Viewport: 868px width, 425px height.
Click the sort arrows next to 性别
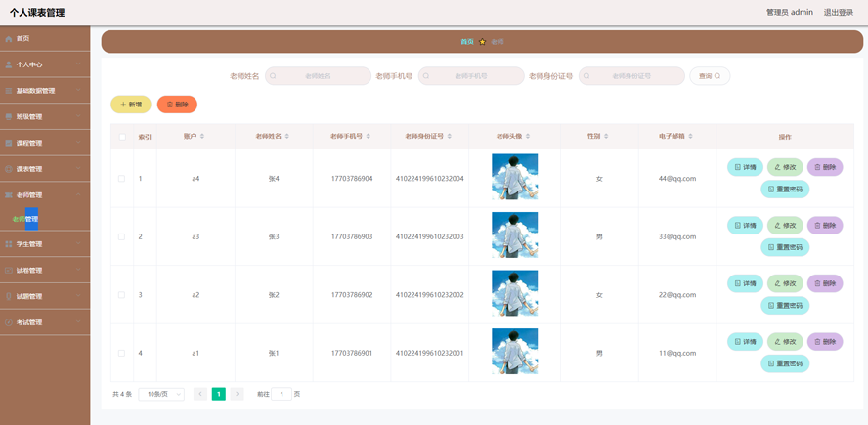606,137
